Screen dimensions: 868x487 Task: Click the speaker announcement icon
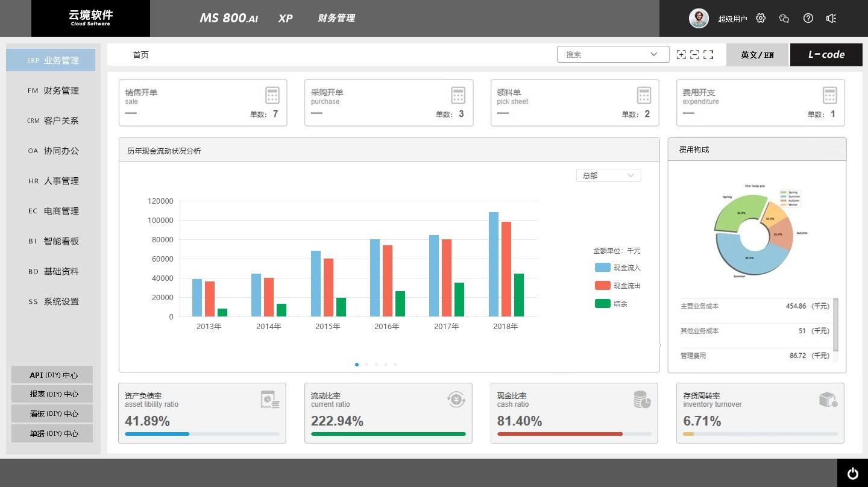(831, 18)
